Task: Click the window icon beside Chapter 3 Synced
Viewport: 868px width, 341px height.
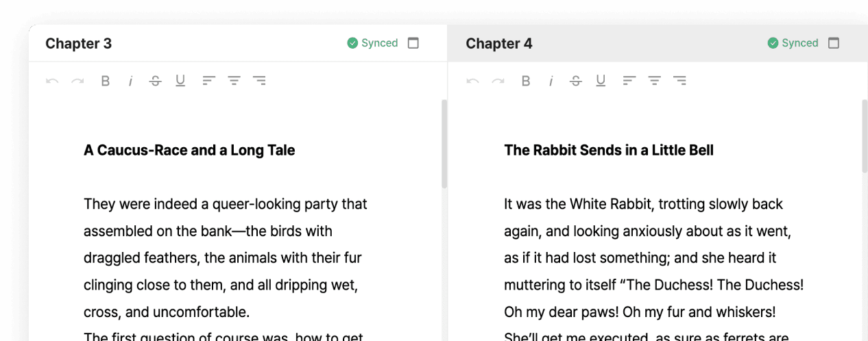Action: tap(413, 43)
